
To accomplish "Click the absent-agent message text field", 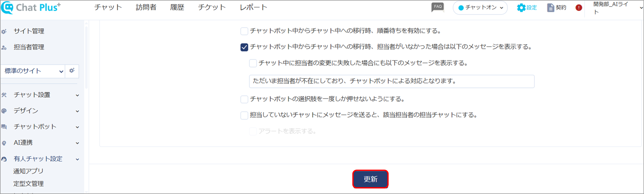I will point(392,81).
